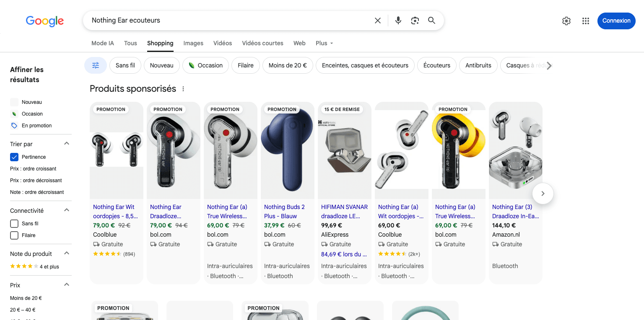Click star rating showing 2k+ reviews
The height and width of the screenshot is (320, 644).
[x=392, y=254]
